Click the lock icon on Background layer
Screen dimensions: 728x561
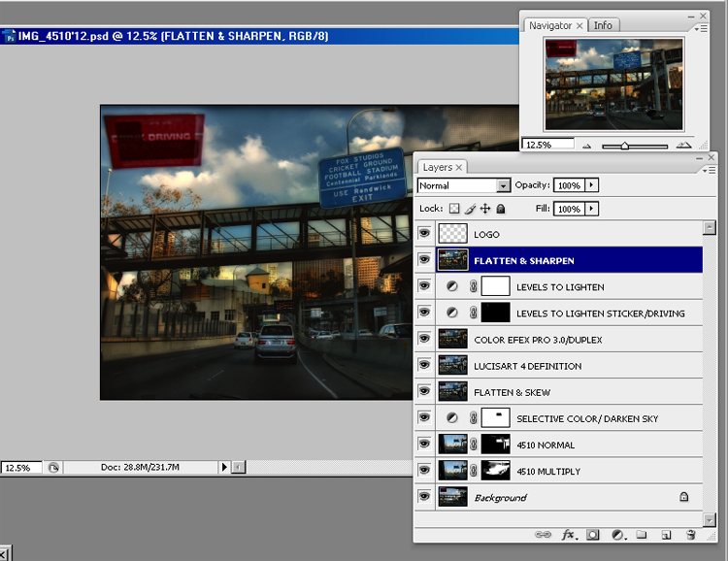click(684, 497)
